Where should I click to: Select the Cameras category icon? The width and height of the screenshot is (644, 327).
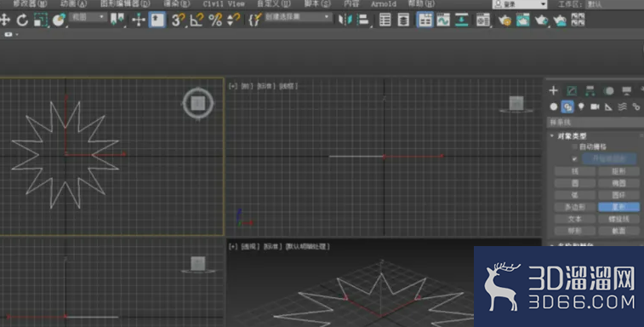click(595, 107)
